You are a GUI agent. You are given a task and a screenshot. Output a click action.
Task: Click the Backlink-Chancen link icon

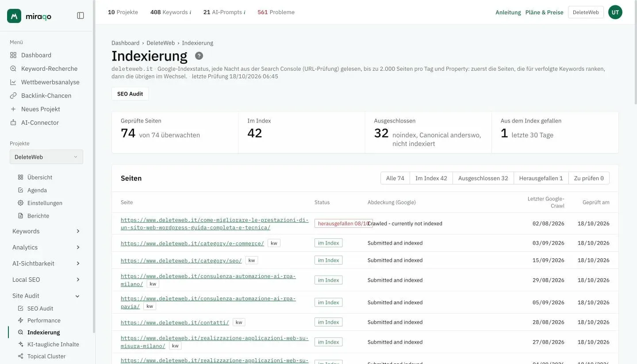pyautogui.click(x=13, y=96)
